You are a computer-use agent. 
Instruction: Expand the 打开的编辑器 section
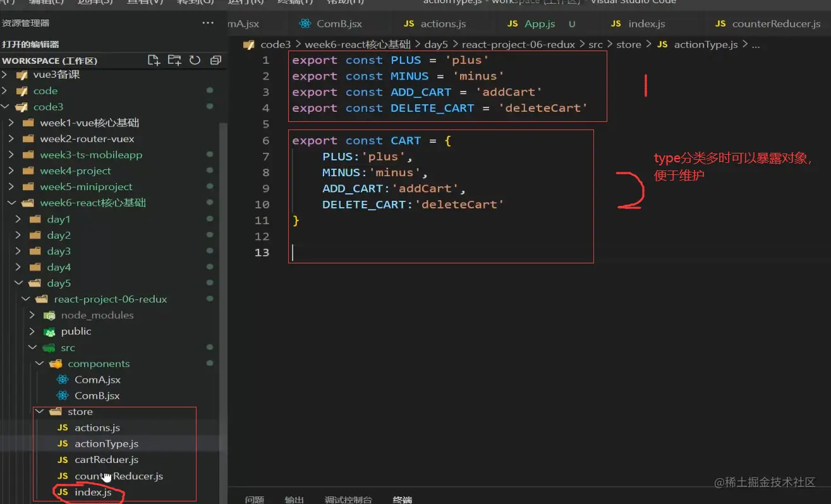click(30, 44)
